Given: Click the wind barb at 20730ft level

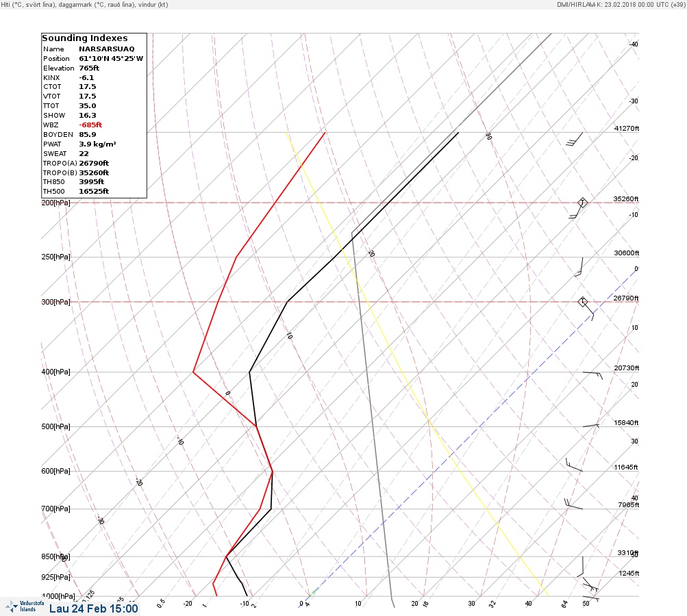Looking at the screenshot, I should pyautogui.click(x=592, y=375).
